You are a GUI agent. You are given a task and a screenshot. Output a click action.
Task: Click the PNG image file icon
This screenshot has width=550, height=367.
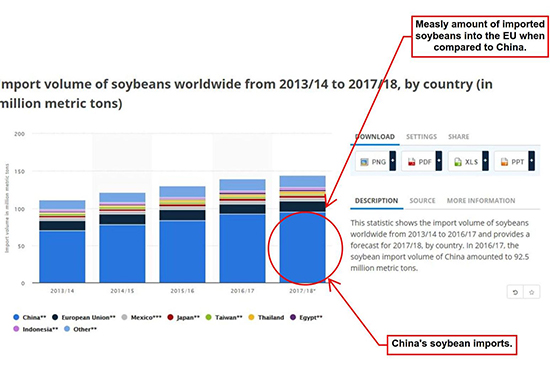point(364,162)
